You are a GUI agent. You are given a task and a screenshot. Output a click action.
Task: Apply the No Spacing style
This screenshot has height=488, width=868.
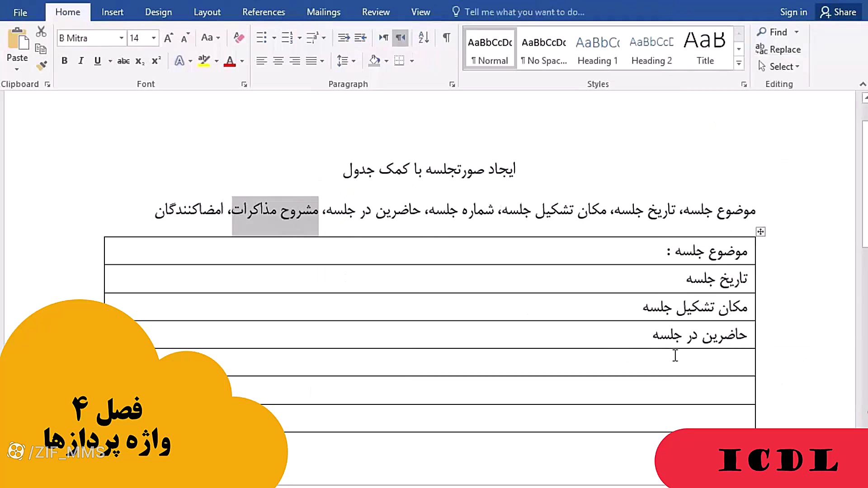(543, 49)
